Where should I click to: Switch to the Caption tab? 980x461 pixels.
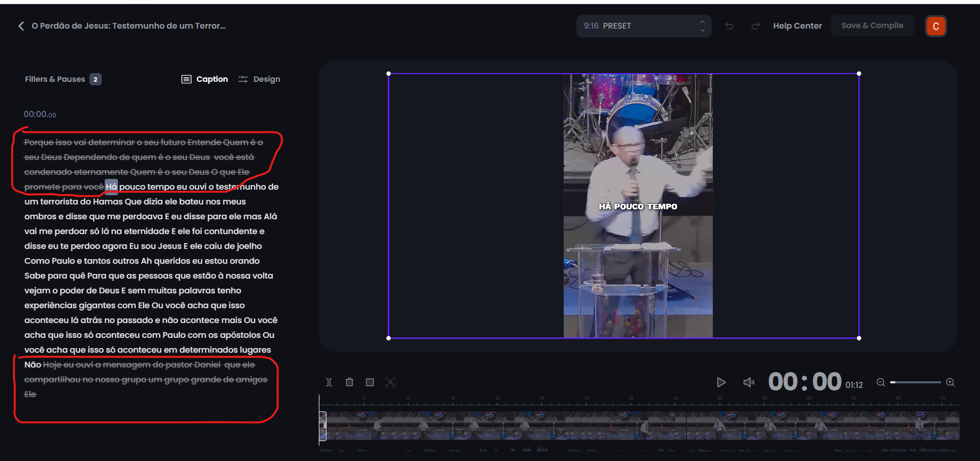205,79
